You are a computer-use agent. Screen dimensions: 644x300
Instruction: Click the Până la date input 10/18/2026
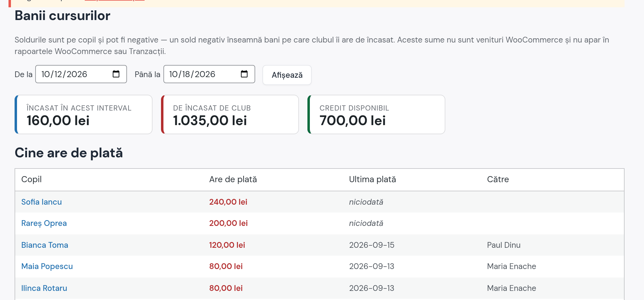[x=209, y=74]
